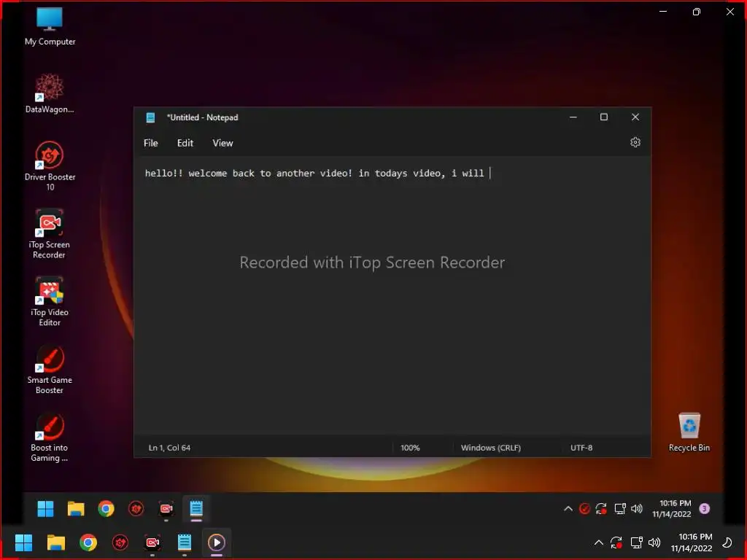Click volume icon on inner recorded taskbar

[637, 509]
